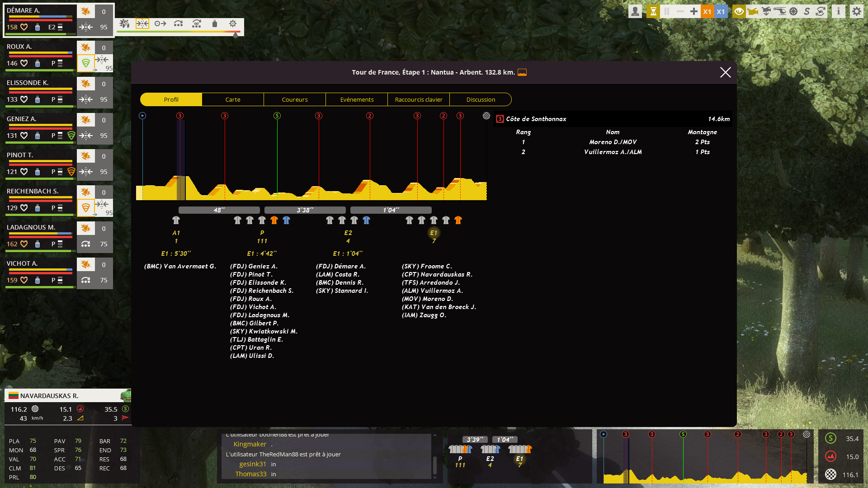Image resolution: width=868 pixels, height=488 pixels.
Task: Switch to helicopter camera view
Action: click(779, 11)
